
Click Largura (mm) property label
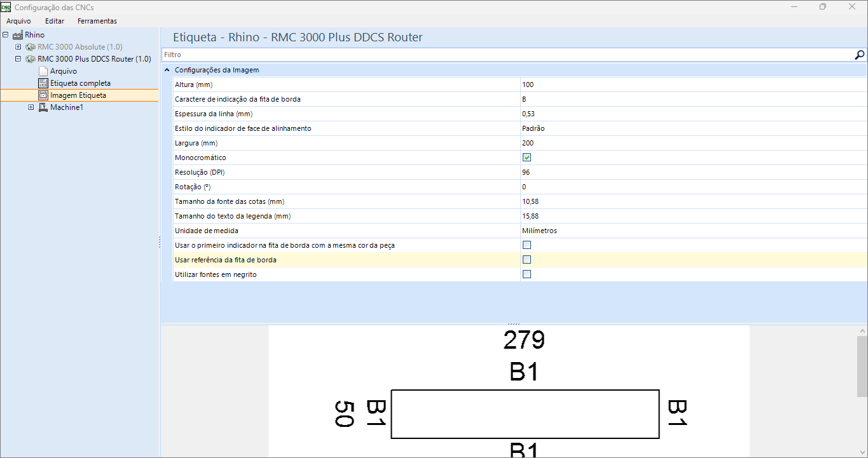tap(196, 143)
